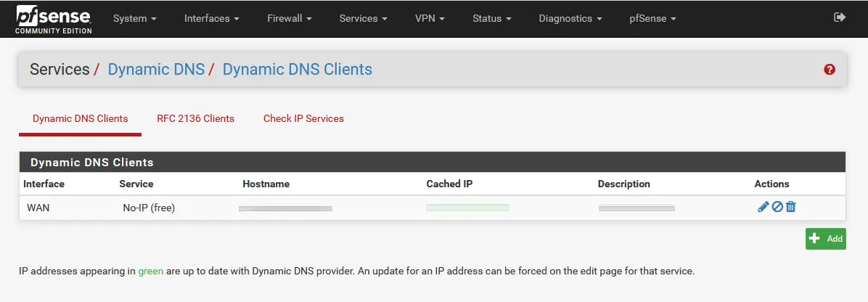The image size is (868, 302).
Task: Open the help question mark icon
Action: pos(830,70)
